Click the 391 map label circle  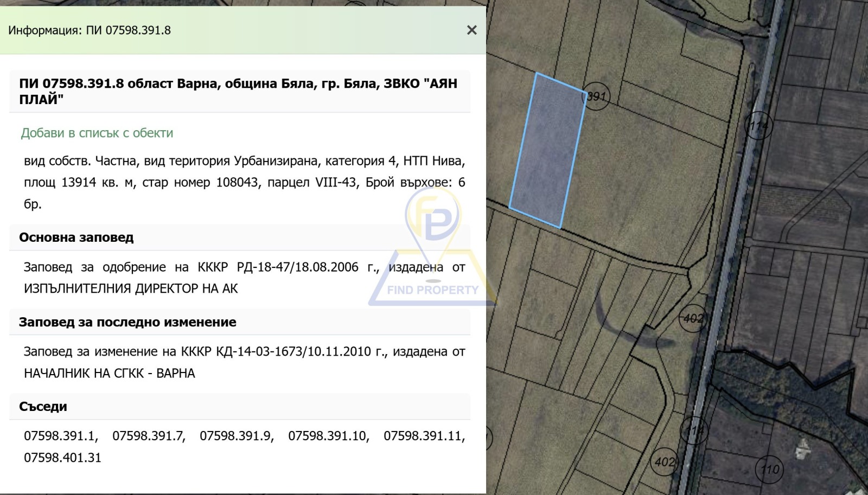click(596, 97)
